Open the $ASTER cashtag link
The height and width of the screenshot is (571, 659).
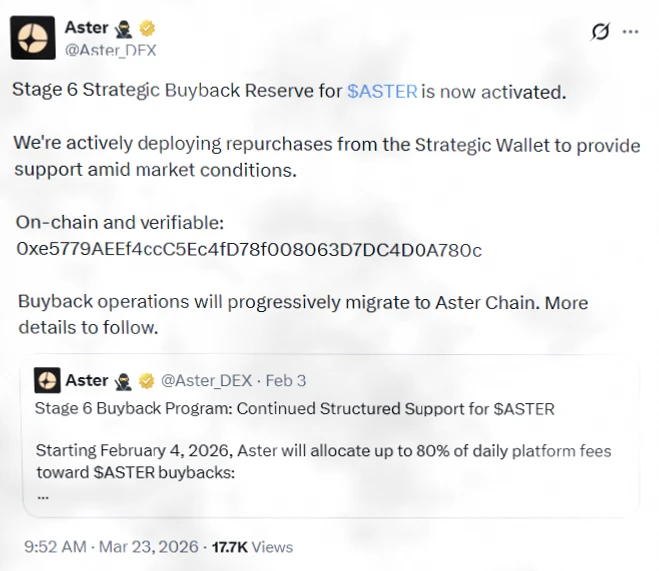pyautogui.click(x=382, y=91)
